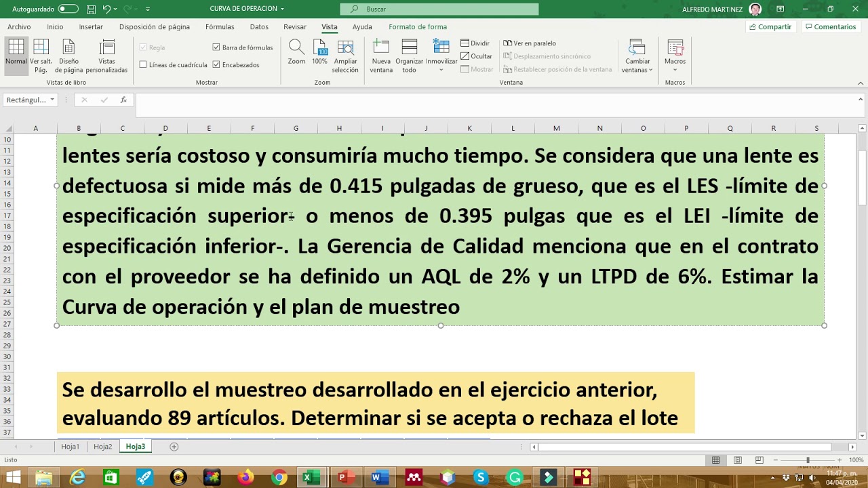Click Ampliar selección
The image size is (868, 488).
pos(345,56)
